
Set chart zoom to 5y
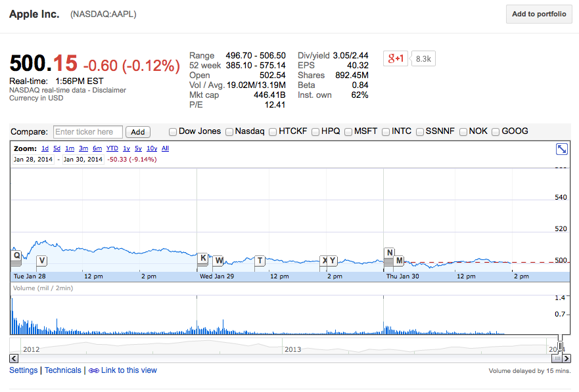(138, 148)
